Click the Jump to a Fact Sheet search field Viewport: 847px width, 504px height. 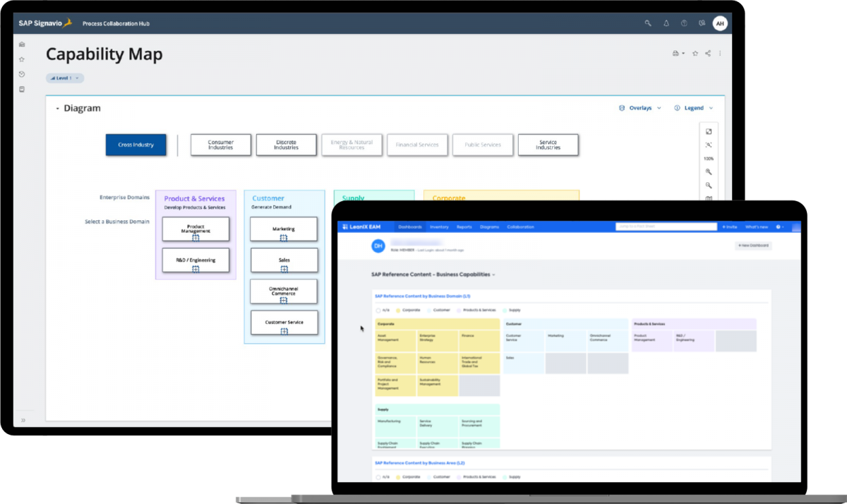(664, 227)
